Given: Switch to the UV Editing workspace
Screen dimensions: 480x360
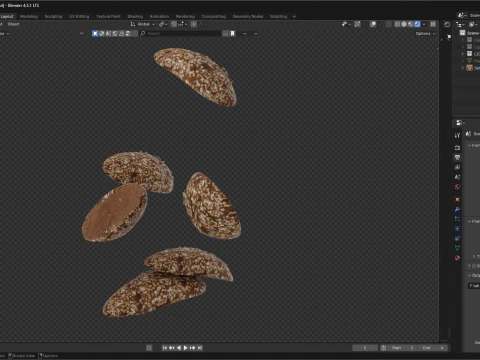Looking at the screenshot, I should [79, 16].
